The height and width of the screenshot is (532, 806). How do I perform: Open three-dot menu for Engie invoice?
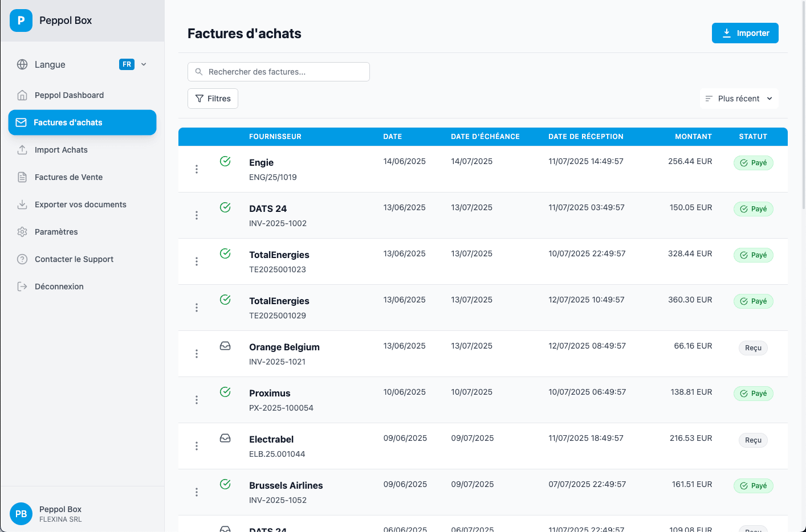197,169
